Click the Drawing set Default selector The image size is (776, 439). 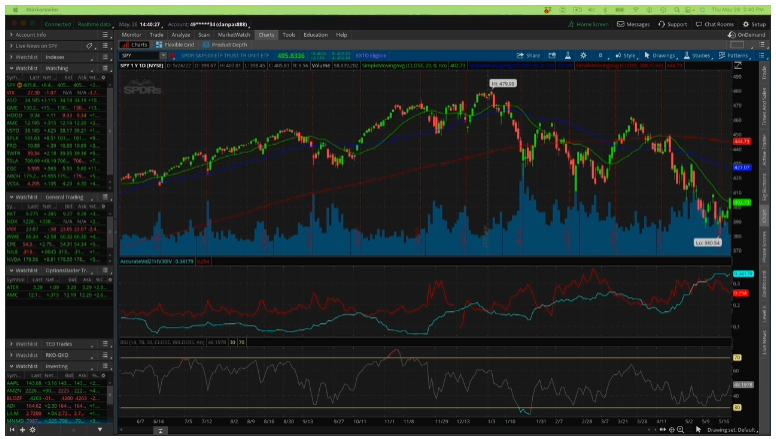pos(731,430)
